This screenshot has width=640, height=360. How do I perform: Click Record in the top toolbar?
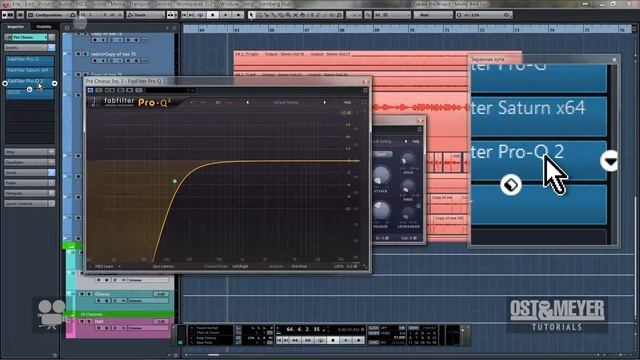coord(238,15)
